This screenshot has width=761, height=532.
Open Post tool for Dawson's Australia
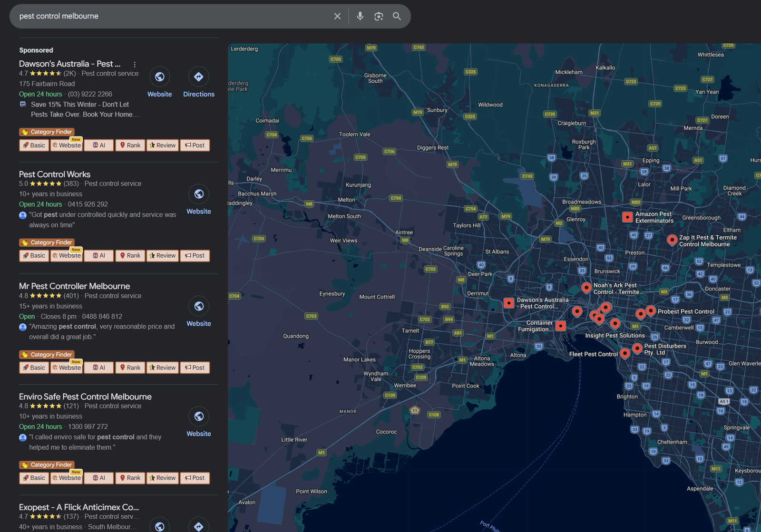click(195, 145)
